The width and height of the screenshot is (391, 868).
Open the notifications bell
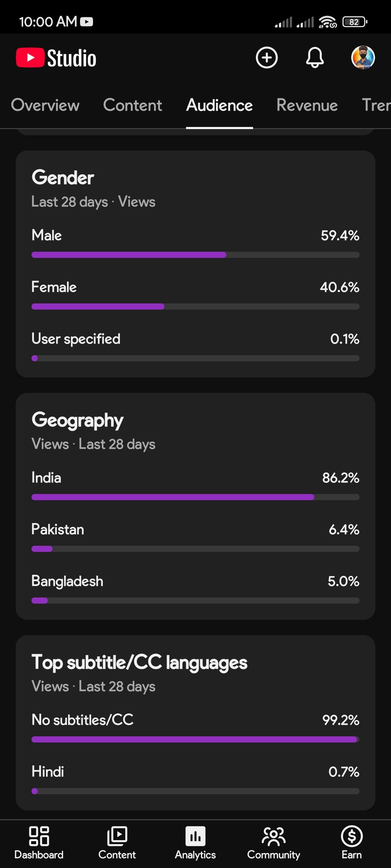(315, 58)
